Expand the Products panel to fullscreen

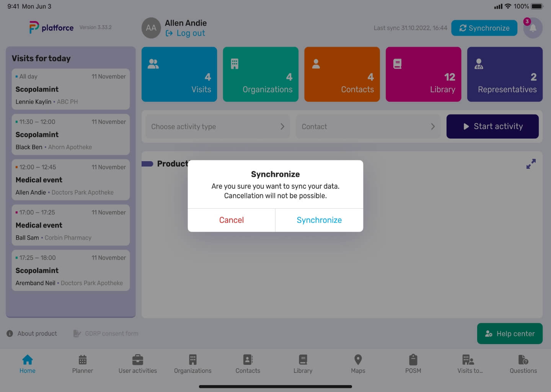tap(531, 164)
